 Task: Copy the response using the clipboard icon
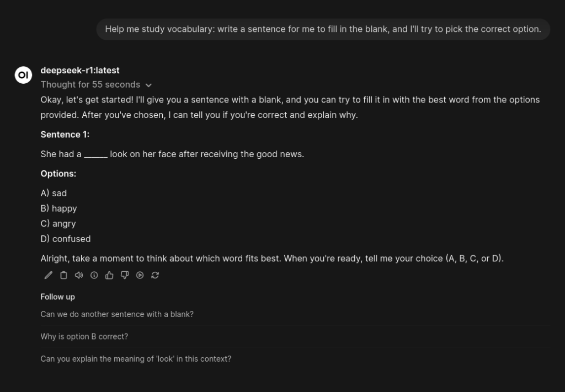coord(63,275)
